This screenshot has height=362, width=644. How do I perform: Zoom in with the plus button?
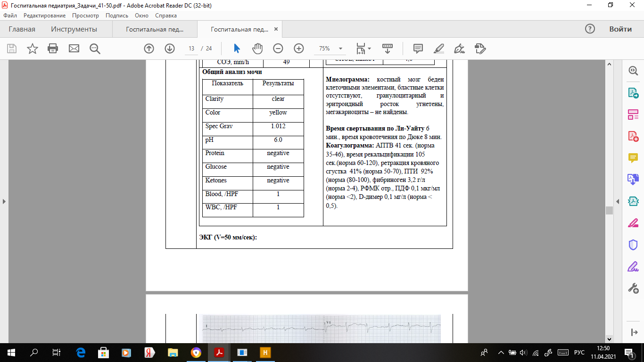[299, 49]
